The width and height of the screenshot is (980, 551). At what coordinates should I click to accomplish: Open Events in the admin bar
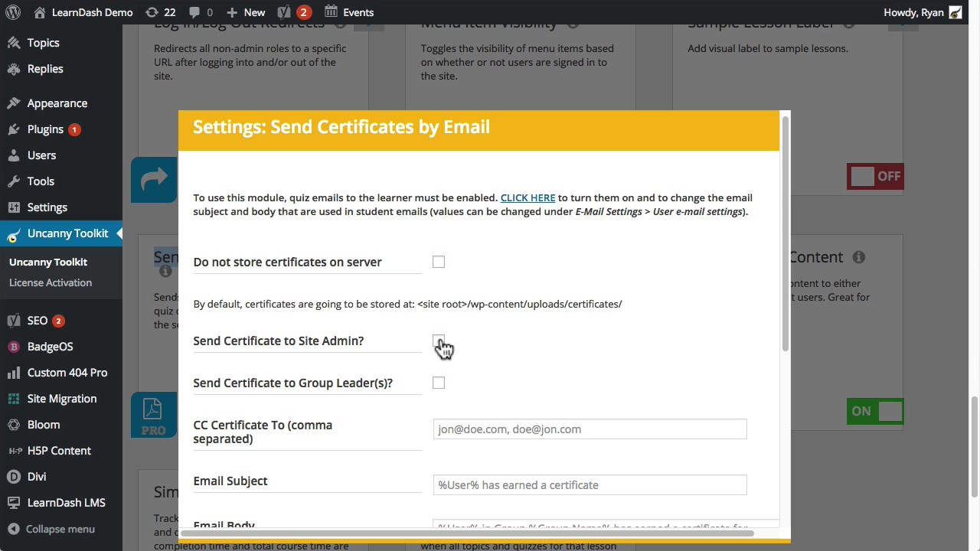pos(349,12)
